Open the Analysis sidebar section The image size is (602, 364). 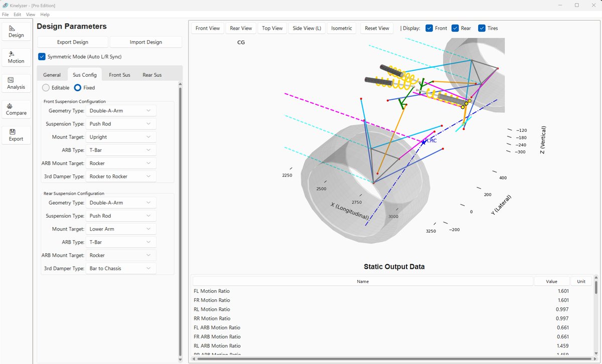(16, 83)
